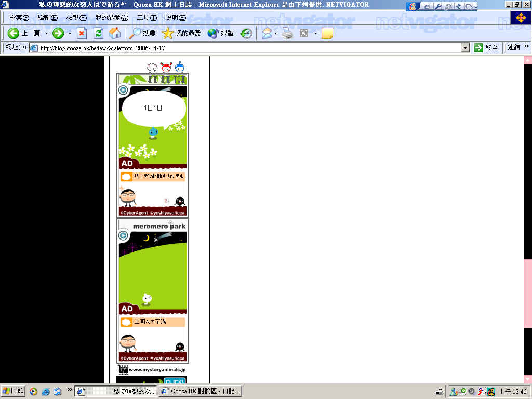Open the 說明 (Help) menu
This screenshot has width=532, height=399.
176,18
